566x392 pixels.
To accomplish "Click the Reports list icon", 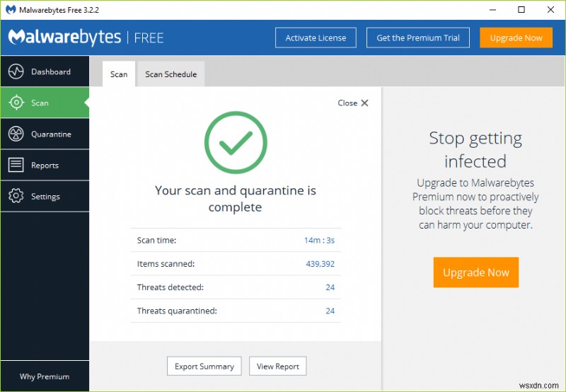I will 16,166.
